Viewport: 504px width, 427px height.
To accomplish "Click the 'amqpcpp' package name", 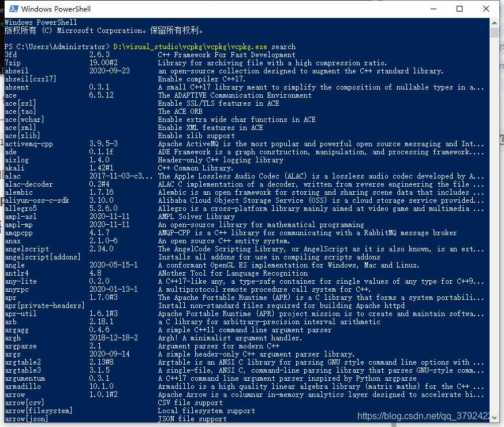I will (x=18, y=233).
